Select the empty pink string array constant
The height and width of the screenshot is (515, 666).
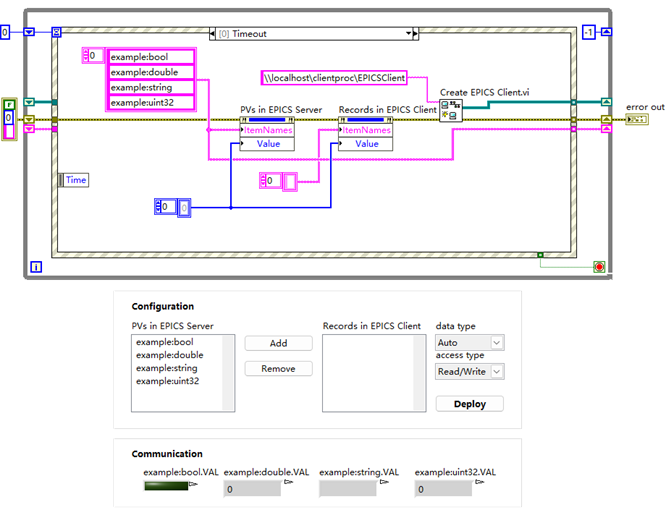[x=290, y=182]
